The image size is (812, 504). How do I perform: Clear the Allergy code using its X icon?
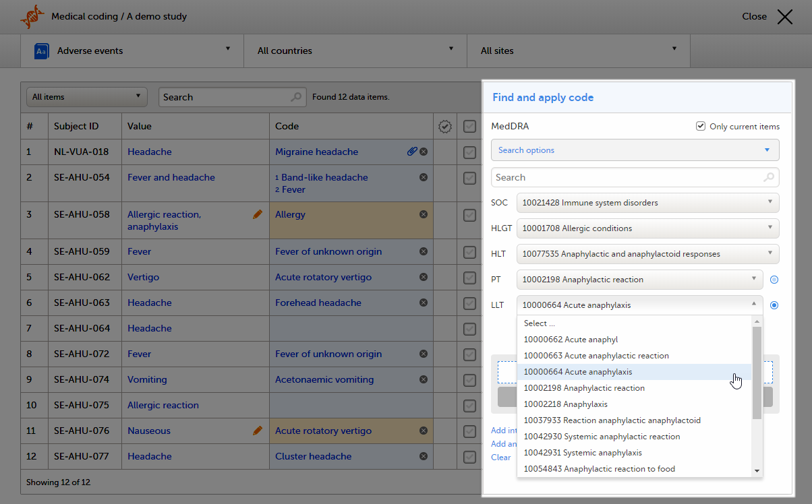click(x=424, y=214)
